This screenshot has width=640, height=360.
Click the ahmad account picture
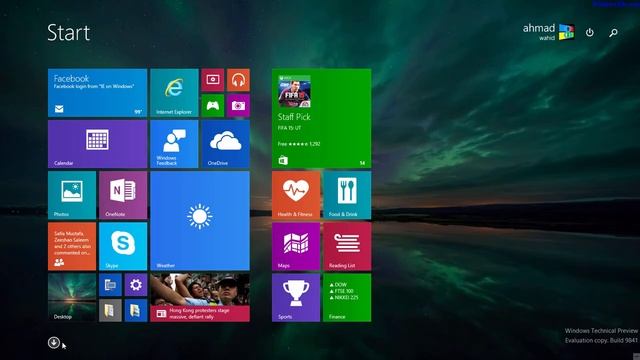point(567,32)
